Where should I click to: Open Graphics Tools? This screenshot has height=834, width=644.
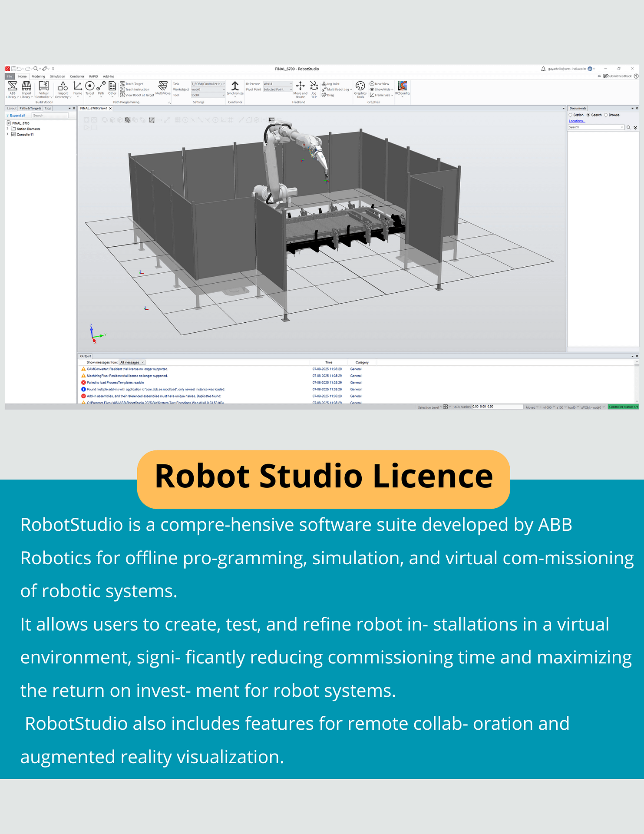click(360, 89)
